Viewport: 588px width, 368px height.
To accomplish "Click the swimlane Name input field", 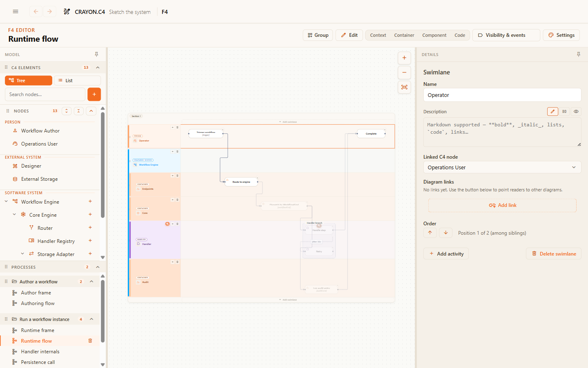I will click(502, 95).
